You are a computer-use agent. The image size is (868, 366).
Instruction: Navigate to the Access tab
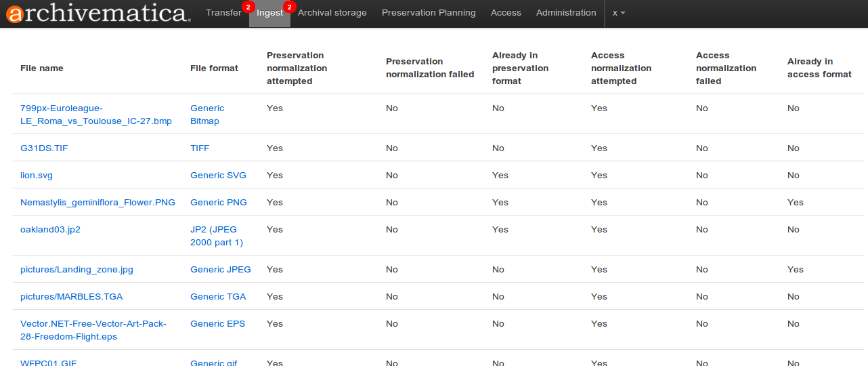[506, 13]
